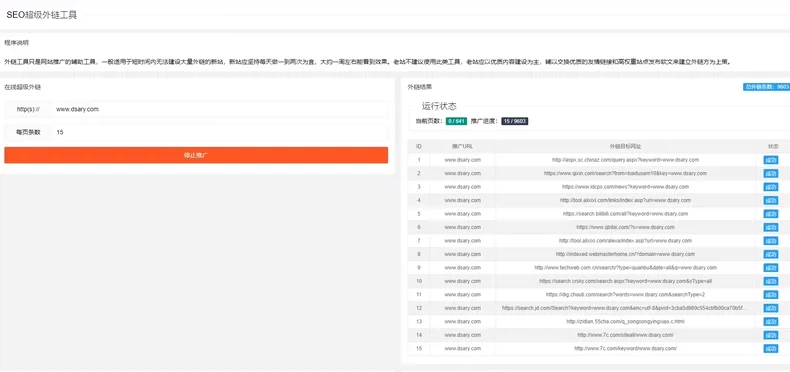Open the aspx.sc.chinaz.com query link
Screen dimensions: 790x372
[x=625, y=160]
